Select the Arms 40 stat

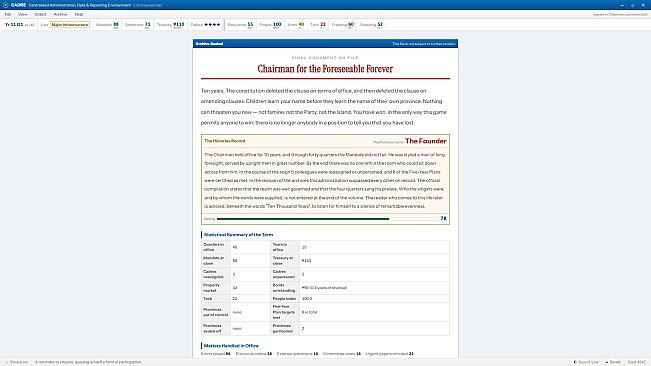tap(296, 24)
